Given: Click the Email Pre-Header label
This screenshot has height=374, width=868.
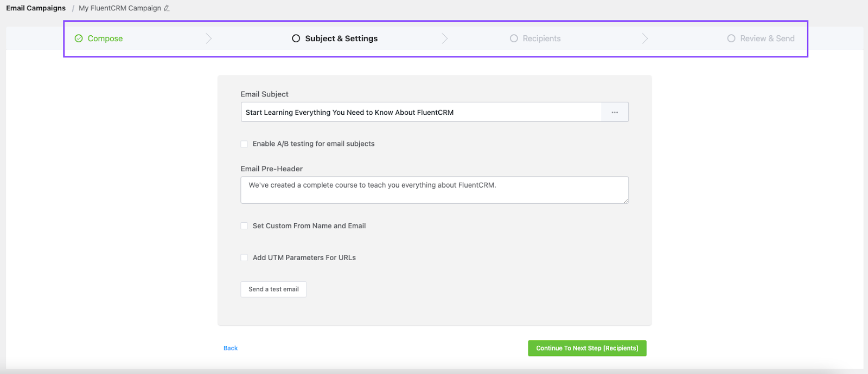Looking at the screenshot, I should [x=272, y=169].
